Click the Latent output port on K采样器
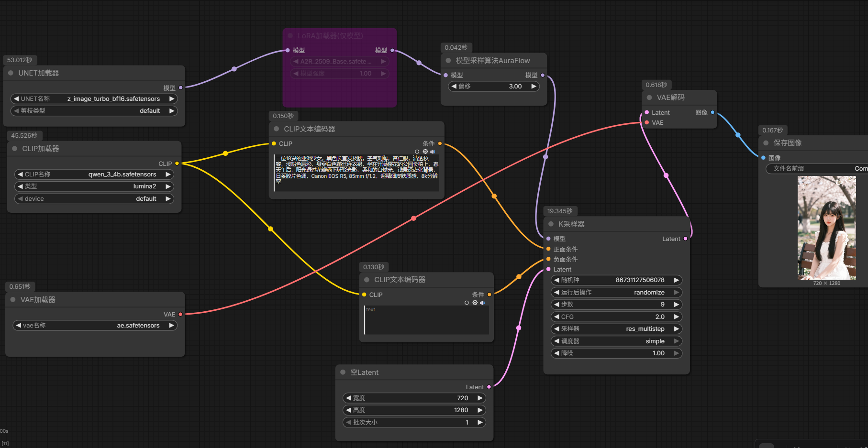 pos(685,239)
